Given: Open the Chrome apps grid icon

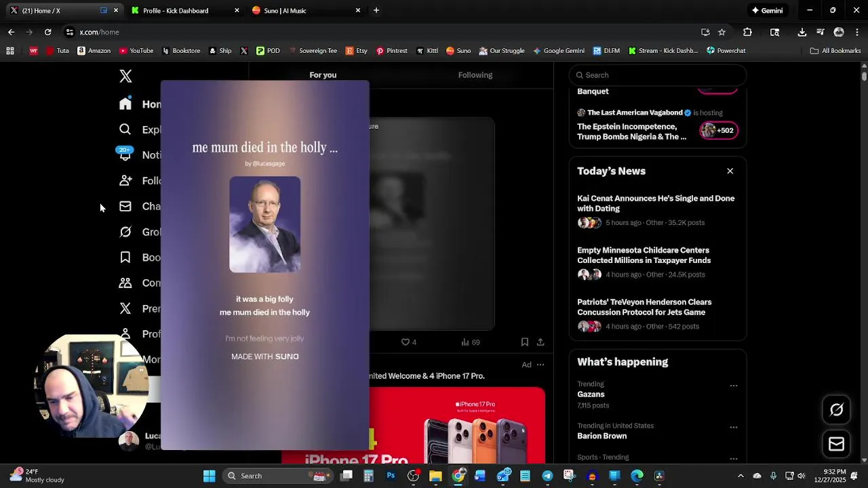Looking at the screenshot, I should coord(10,50).
